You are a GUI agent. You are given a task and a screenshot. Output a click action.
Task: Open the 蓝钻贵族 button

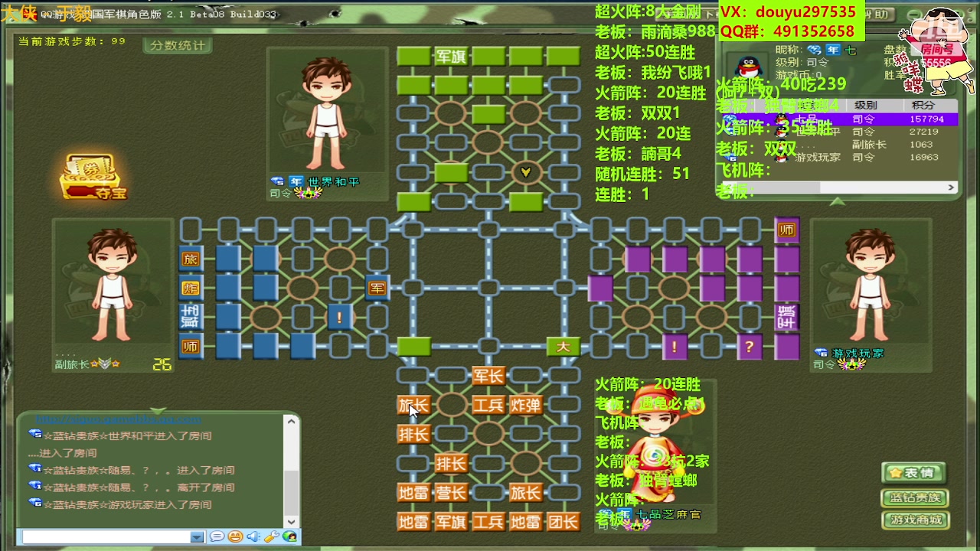point(916,497)
